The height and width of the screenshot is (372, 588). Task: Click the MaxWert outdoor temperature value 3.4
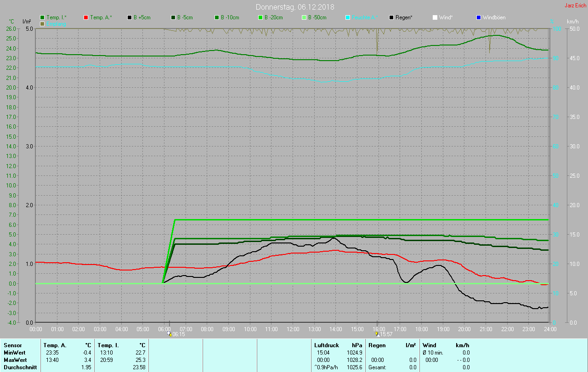[x=87, y=360]
